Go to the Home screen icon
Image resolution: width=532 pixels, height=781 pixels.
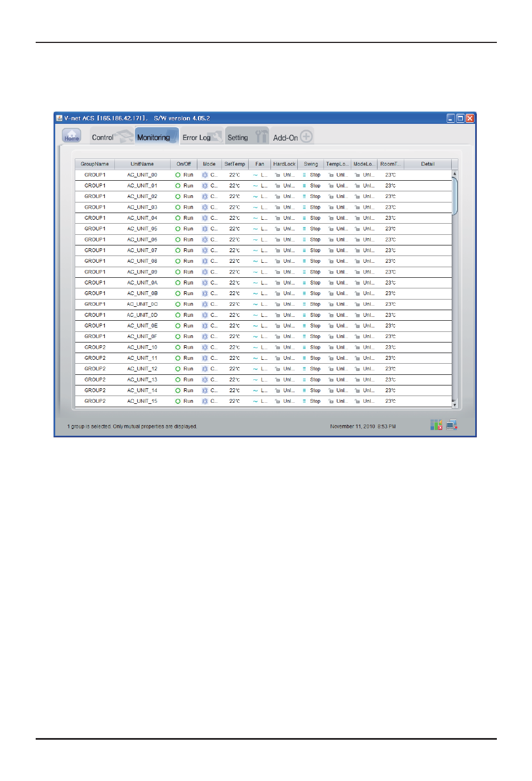coord(71,136)
